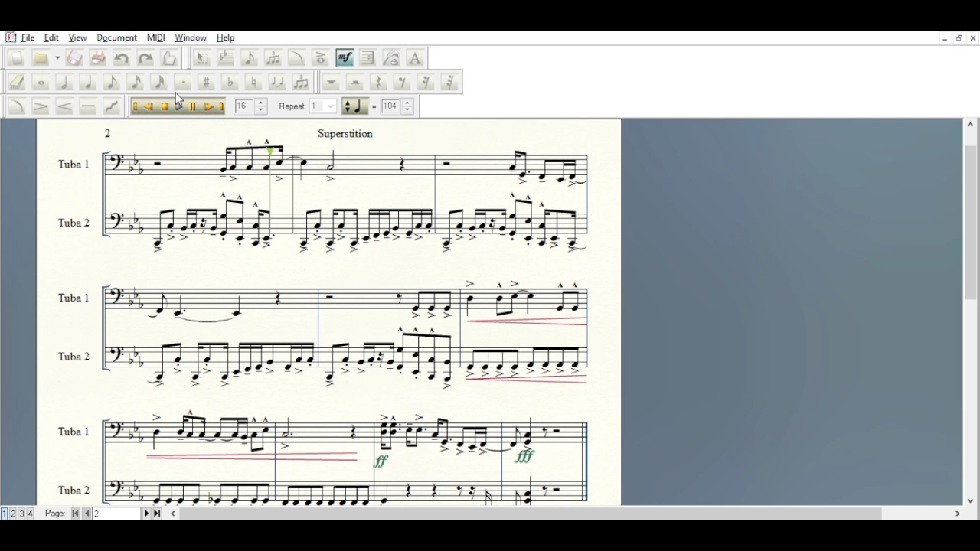Insert a sixteenth rest
This screenshot has width=980, height=551.
426,82
